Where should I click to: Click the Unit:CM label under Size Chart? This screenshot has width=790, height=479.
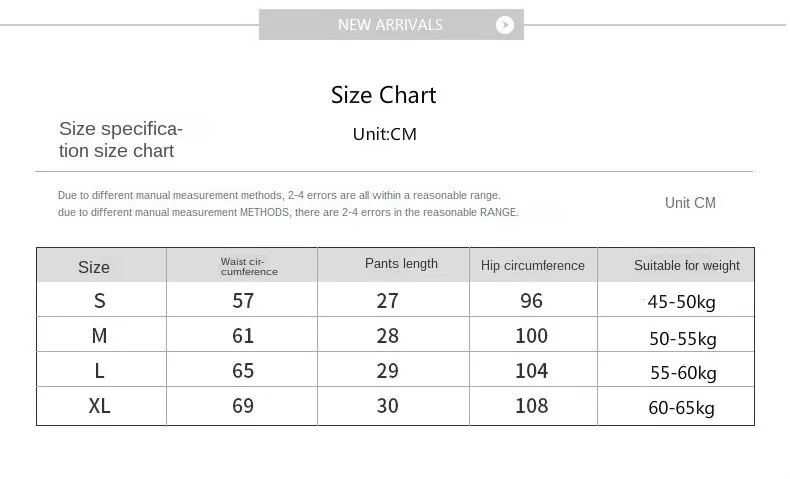[384, 134]
